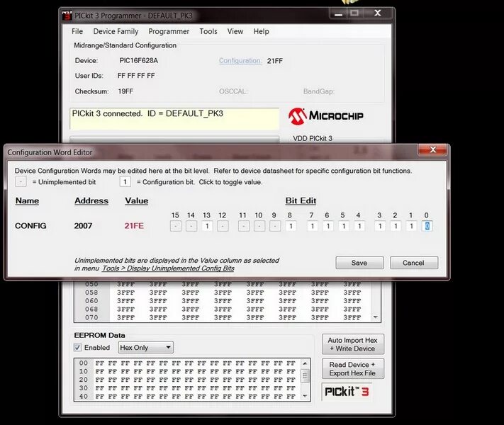Toggle configuration bit 13
The image size is (504, 425).
click(x=207, y=226)
